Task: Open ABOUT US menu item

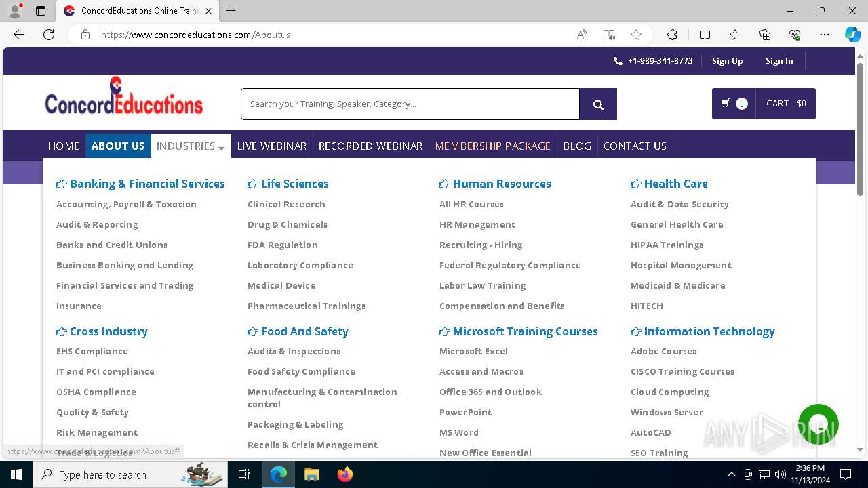Action: 118,146
